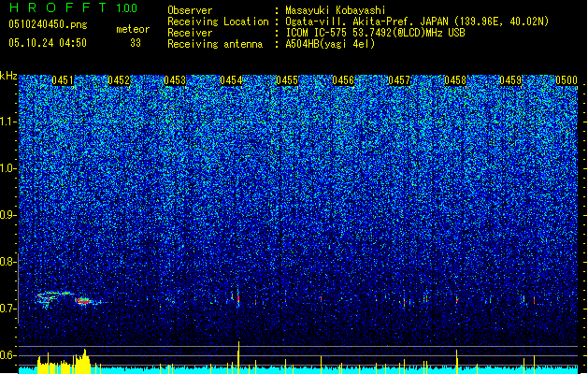This screenshot has height=374, width=588.
Task: Click the 1.0 kHz axis label
Action: (x=7, y=168)
